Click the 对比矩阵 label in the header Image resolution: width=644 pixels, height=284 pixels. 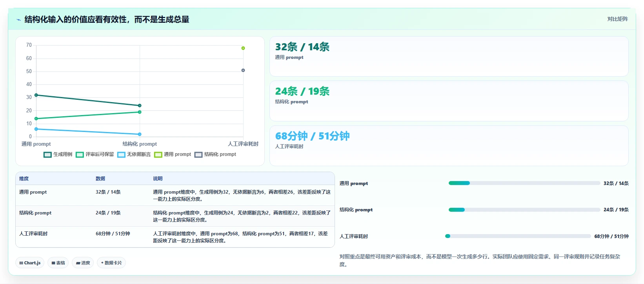point(617,19)
